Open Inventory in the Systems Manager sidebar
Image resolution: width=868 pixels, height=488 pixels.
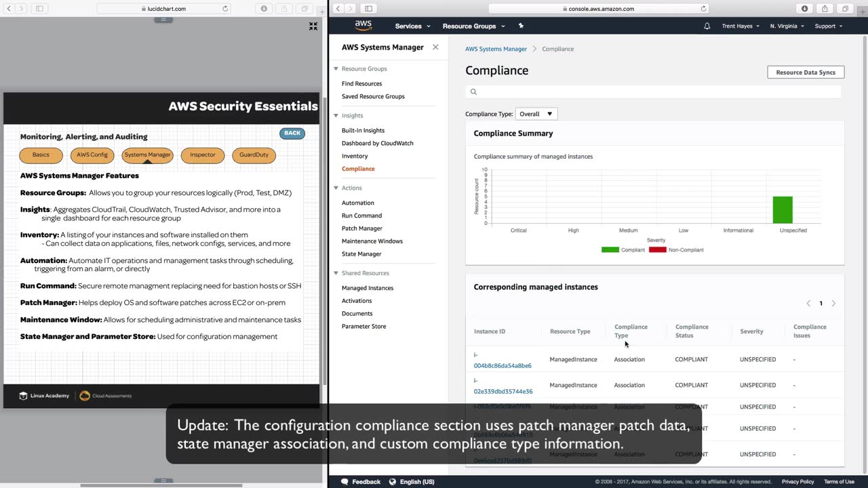[x=355, y=156]
